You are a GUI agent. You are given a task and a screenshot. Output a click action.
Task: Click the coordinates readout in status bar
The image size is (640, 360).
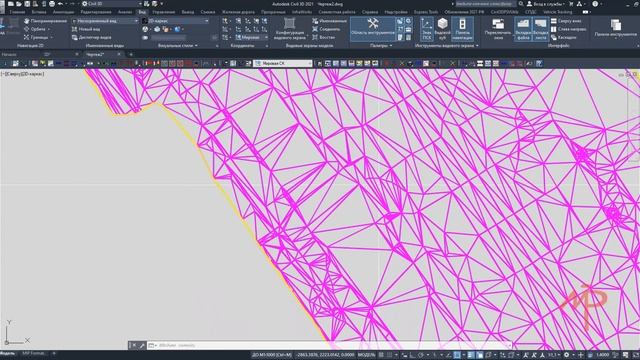point(325,355)
